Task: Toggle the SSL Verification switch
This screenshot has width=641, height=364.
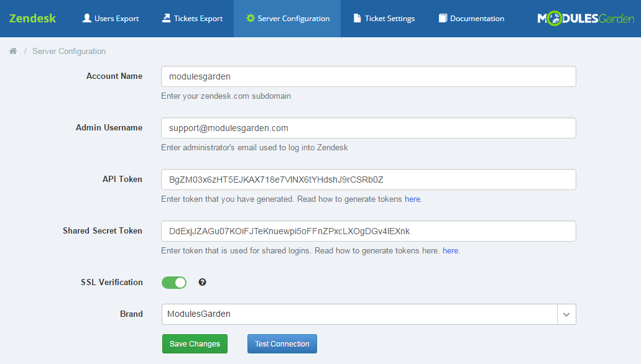Action: (173, 282)
